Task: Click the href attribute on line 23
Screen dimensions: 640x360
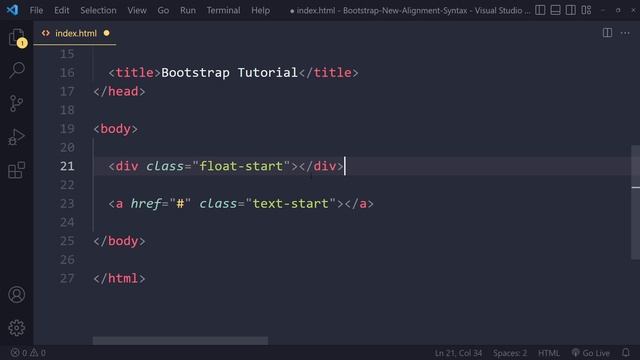Action: [146, 203]
